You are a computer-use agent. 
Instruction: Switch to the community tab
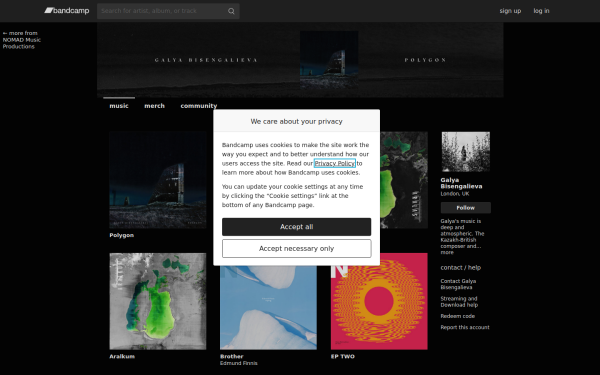pyautogui.click(x=199, y=106)
